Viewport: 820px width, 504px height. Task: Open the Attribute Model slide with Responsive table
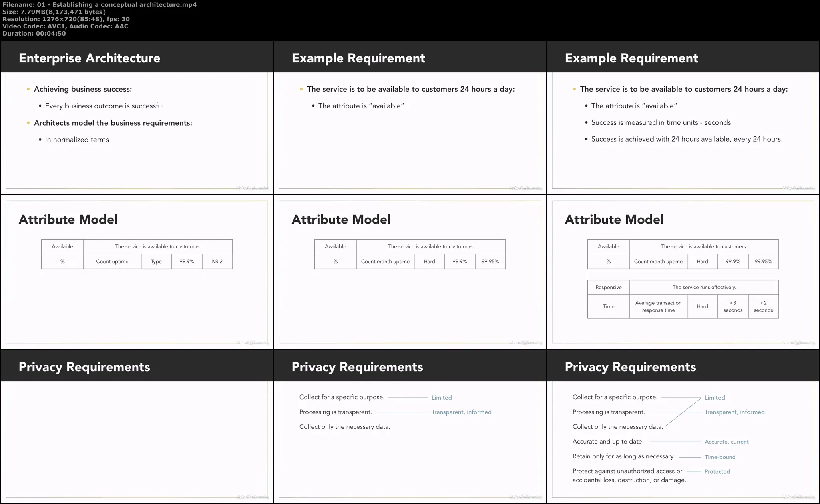pyautogui.click(x=683, y=272)
